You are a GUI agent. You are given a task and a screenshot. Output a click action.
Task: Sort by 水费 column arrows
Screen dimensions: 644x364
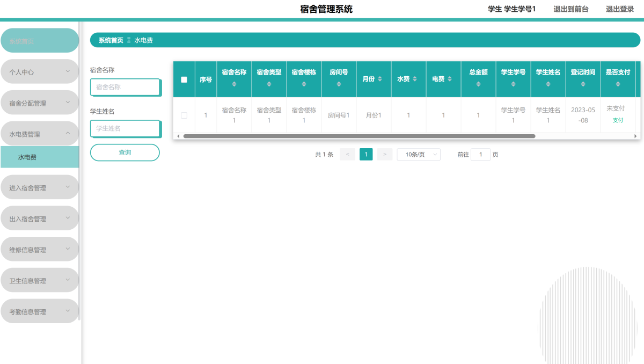click(x=415, y=79)
